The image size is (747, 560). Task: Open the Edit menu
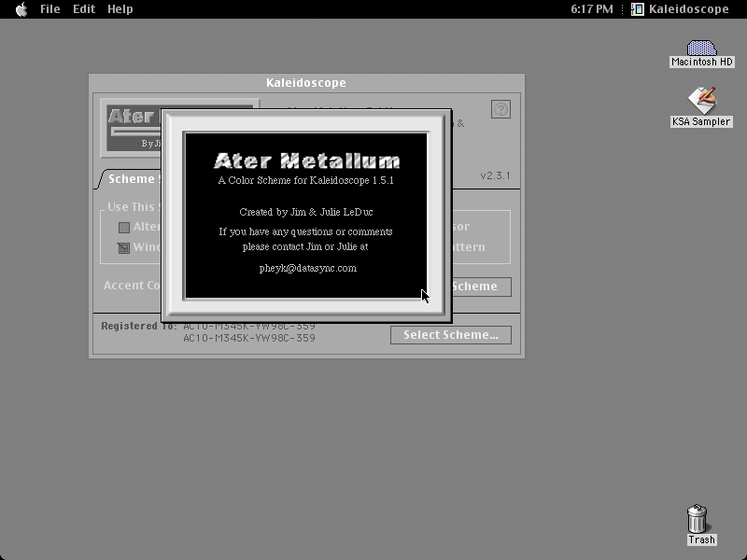[84, 9]
